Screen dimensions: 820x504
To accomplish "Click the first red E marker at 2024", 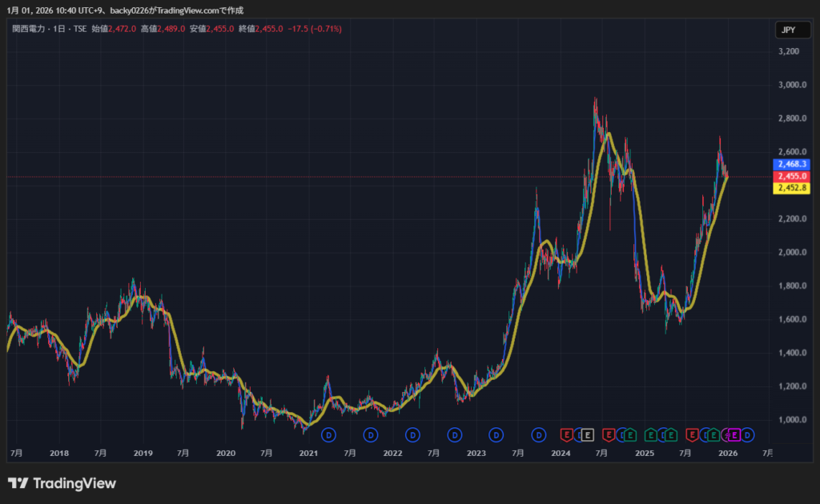I will (566, 434).
